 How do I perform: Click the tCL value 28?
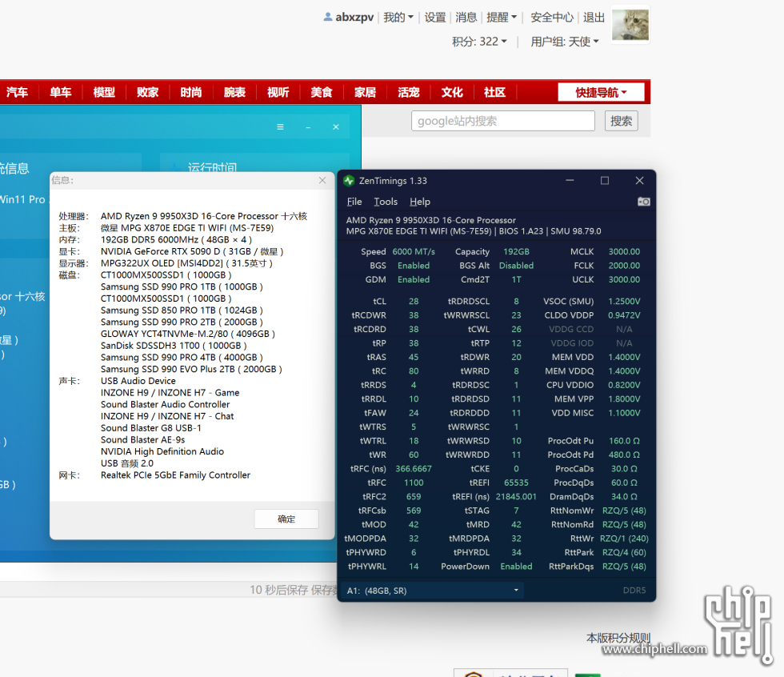point(414,302)
